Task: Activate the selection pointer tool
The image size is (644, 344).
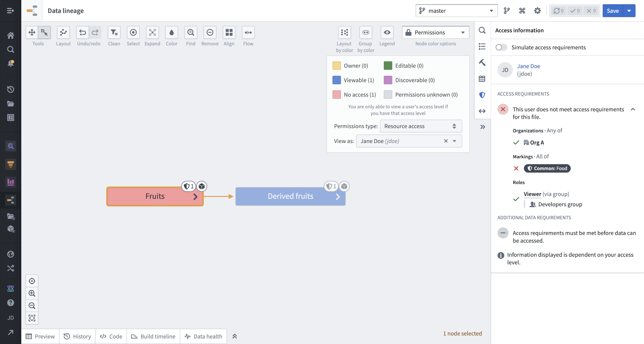Action: (x=44, y=33)
